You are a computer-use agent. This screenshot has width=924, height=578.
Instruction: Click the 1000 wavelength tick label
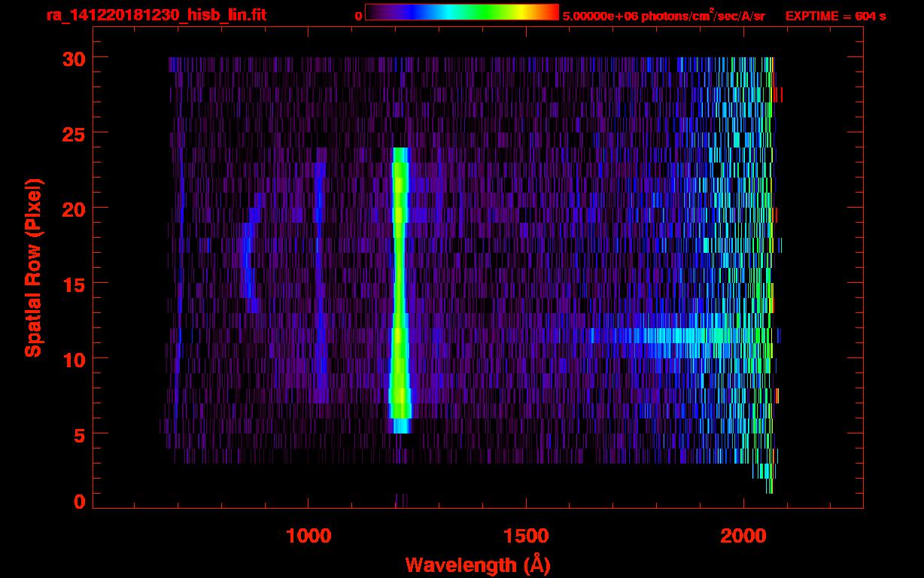tap(309, 536)
